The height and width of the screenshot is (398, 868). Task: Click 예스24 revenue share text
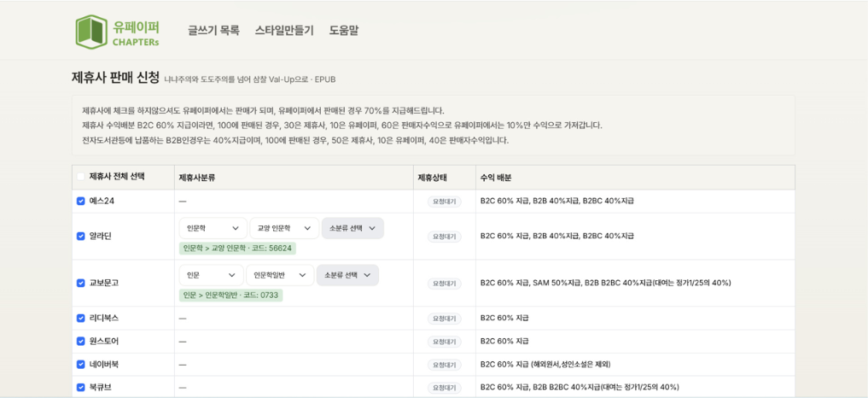tap(556, 202)
